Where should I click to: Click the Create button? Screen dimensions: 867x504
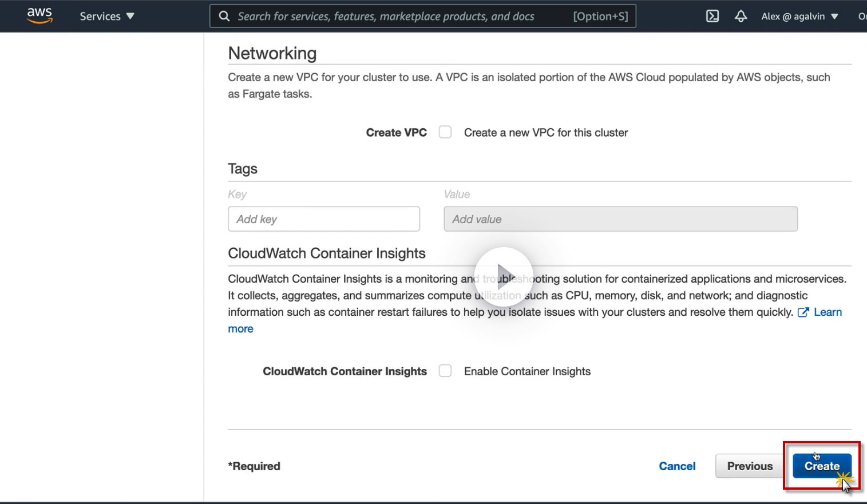[x=822, y=466]
